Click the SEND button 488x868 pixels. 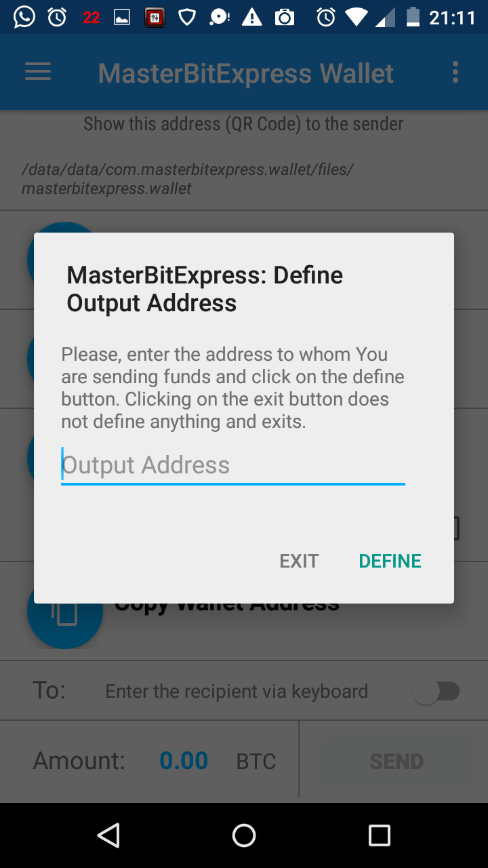[x=396, y=762]
